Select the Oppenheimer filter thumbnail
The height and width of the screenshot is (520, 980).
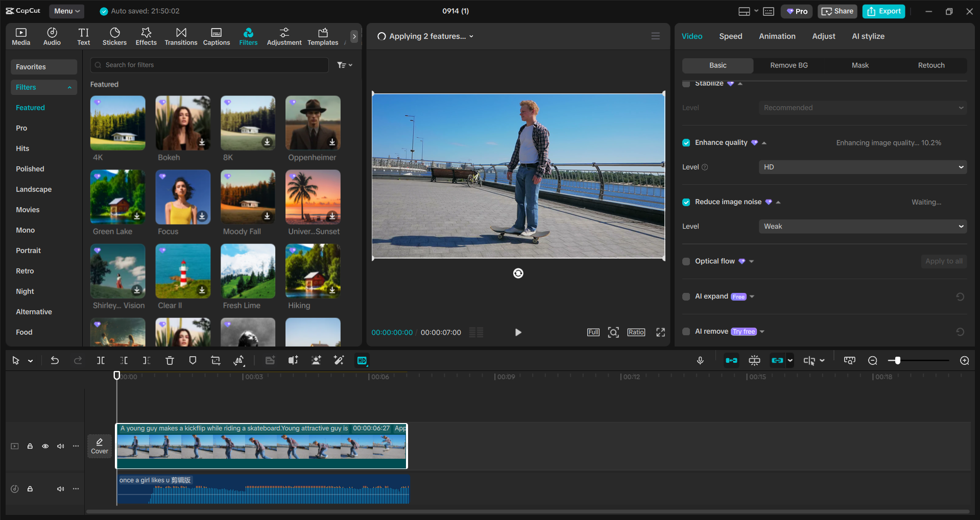coord(313,123)
